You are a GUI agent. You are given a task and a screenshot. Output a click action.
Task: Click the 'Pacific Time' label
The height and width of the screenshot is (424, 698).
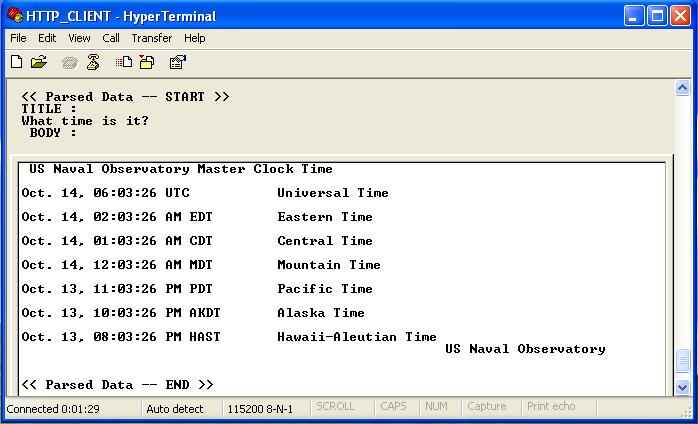coord(325,289)
